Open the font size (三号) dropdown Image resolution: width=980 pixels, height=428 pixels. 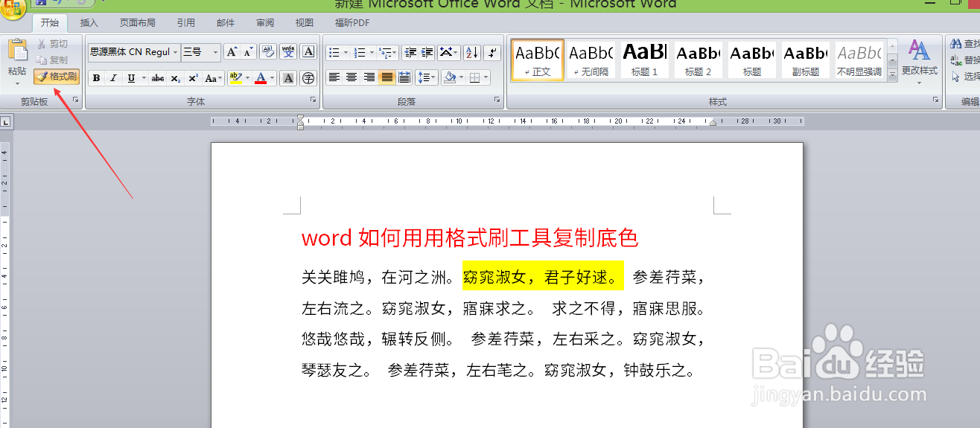pos(216,52)
